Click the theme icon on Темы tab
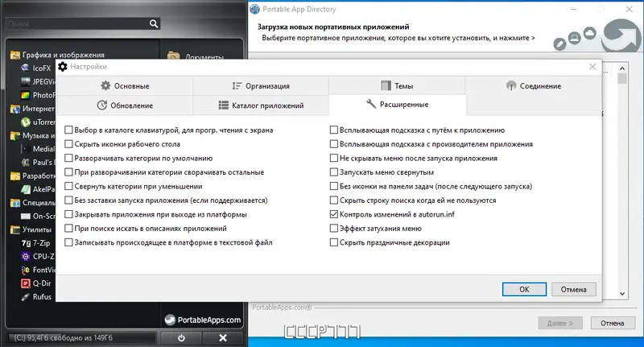 pyautogui.click(x=386, y=85)
